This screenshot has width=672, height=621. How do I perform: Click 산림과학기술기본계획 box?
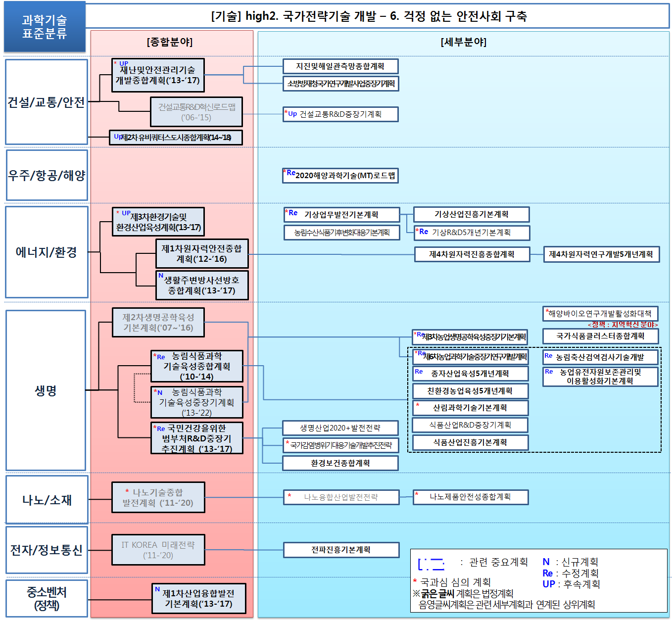pos(471,408)
